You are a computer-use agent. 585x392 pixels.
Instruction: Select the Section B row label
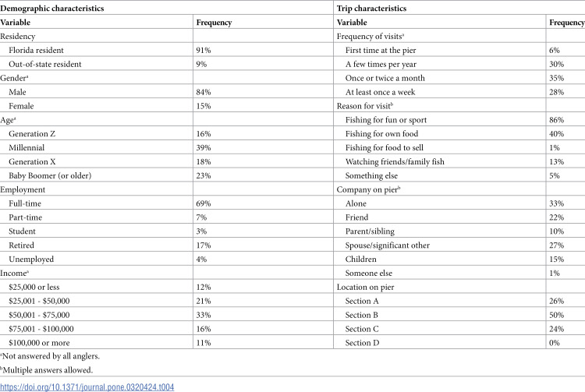tap(361, 315)
